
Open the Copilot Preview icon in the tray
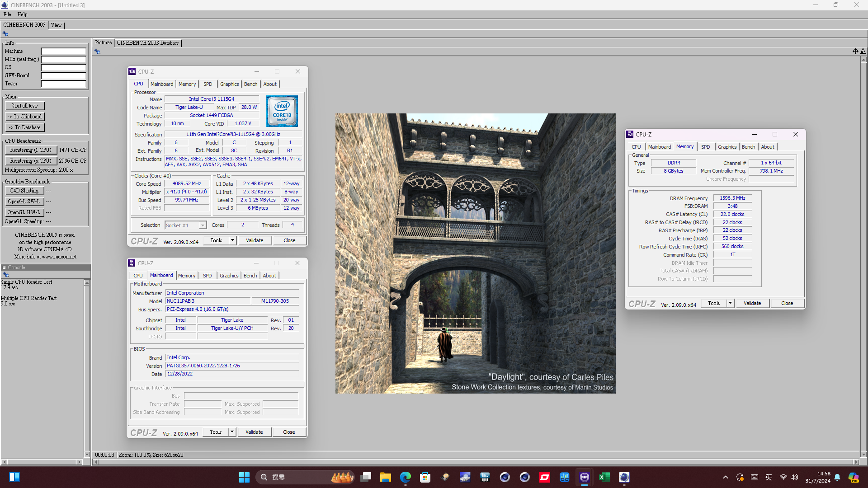(x=854, y=477)
